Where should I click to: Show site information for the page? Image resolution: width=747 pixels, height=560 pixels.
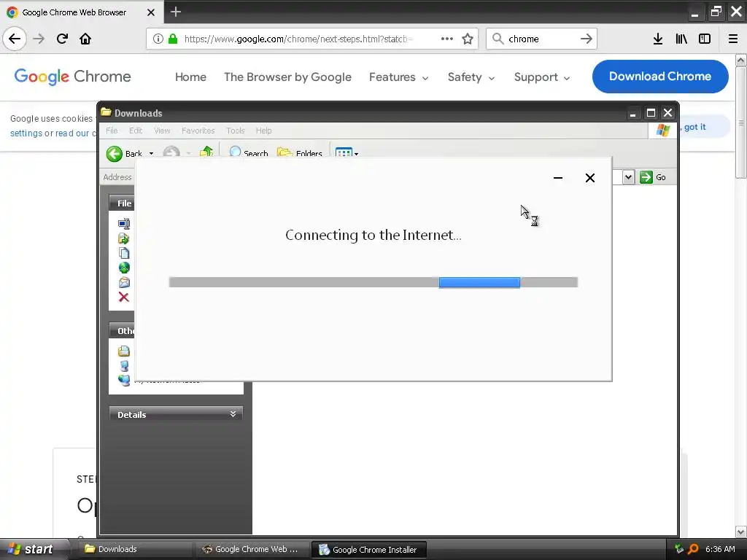pyautogui.click(x=158, y=39)
